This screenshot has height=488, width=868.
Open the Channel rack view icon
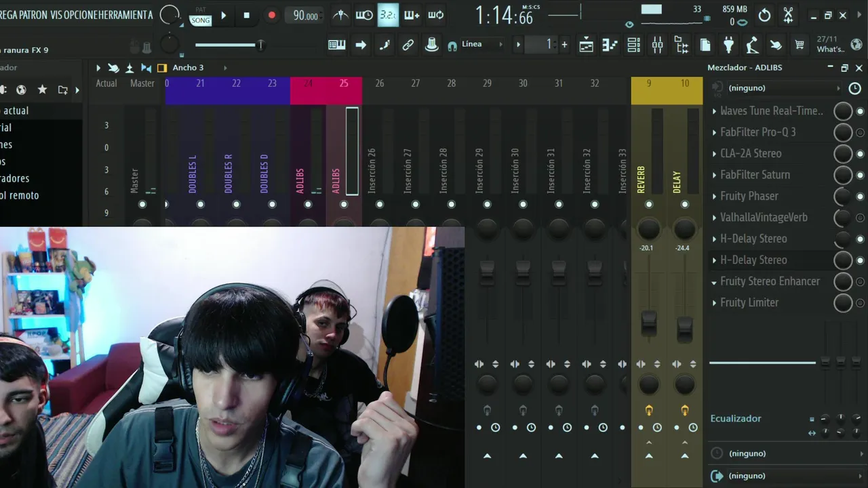click(x=633, y=45)
